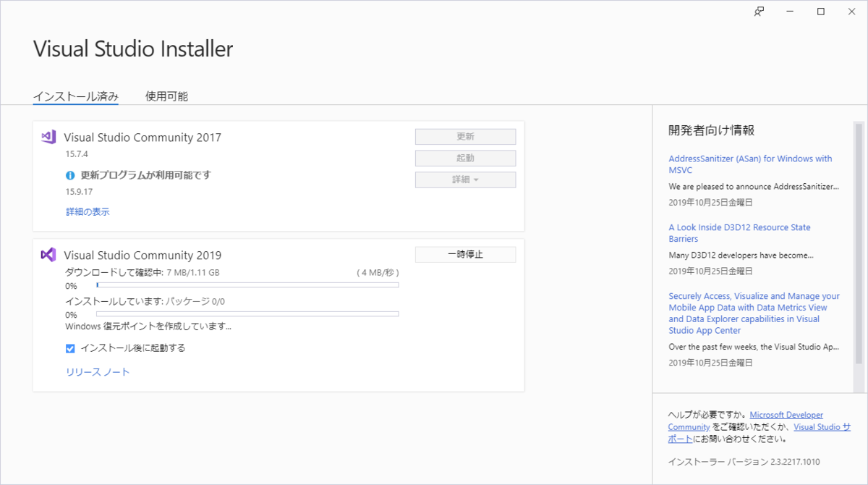868x485 pixels.
Task: Click the info icon next to 更新プログラムが利用可能です
Action: 69,174
